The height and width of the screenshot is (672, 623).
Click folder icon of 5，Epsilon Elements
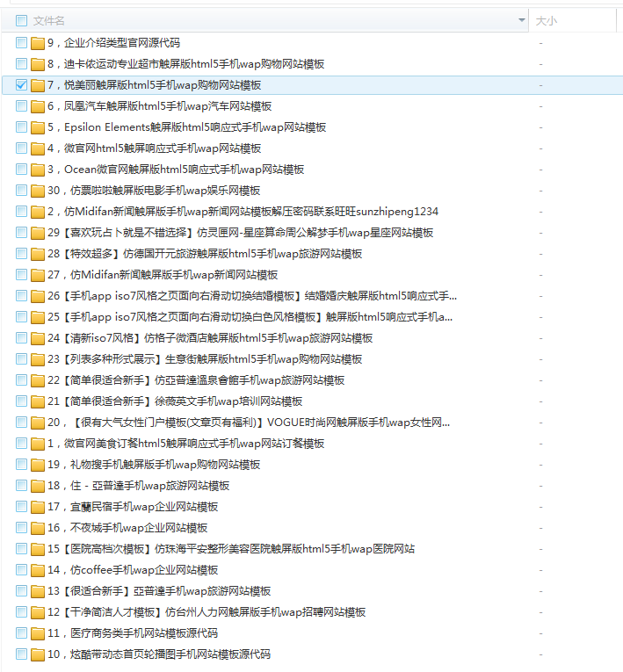coord(38,127)
